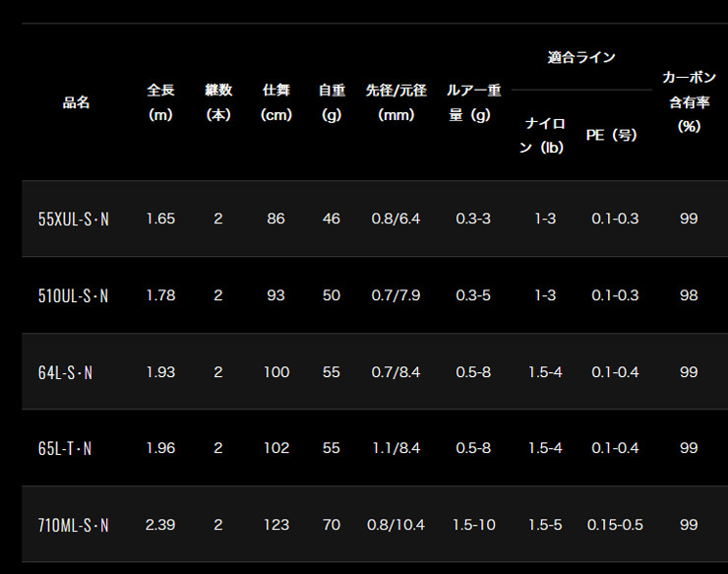Viewport: 728px width, 574px height.
Task: Select the 先径/元径 (mm) header
Action: coord(396,102)
